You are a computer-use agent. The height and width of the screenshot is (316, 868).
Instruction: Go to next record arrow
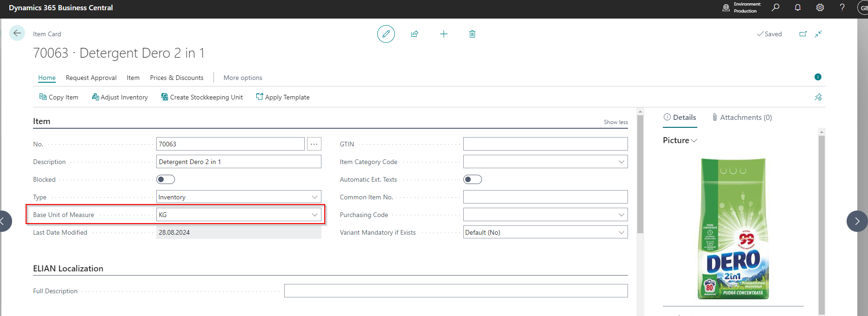pyautogui.click(x=857, y=221)
